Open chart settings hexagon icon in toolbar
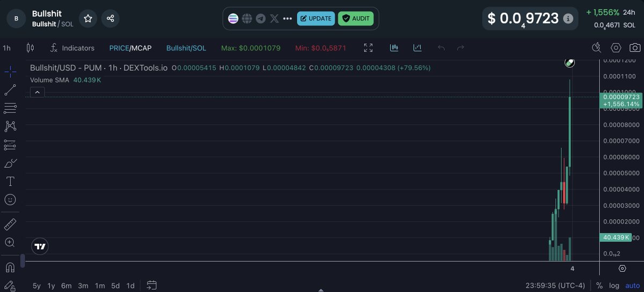Viewport: 644px width, 292px height. 616,48
